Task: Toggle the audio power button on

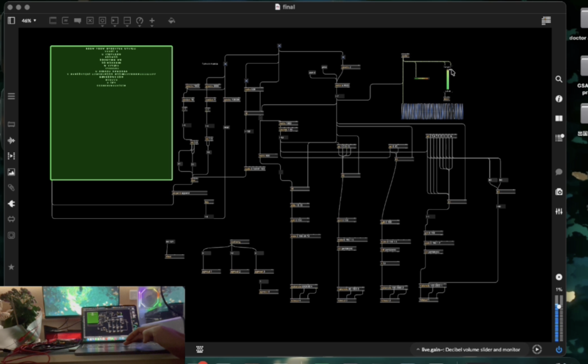Action: 559,350
